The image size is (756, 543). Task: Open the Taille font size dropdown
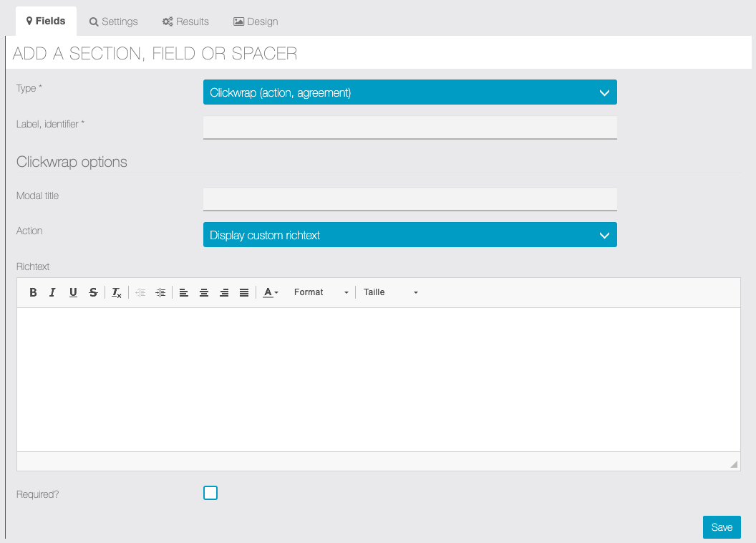pos(390,292)
